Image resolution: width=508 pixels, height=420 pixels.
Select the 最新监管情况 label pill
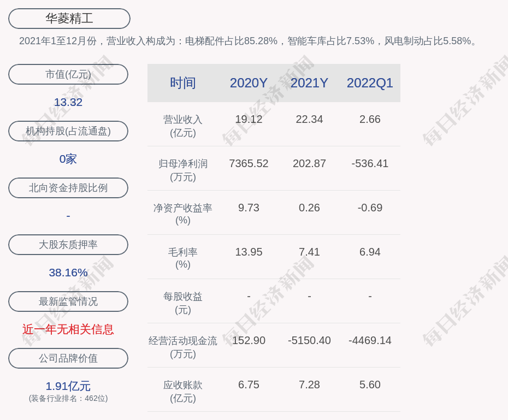[68, 301]
